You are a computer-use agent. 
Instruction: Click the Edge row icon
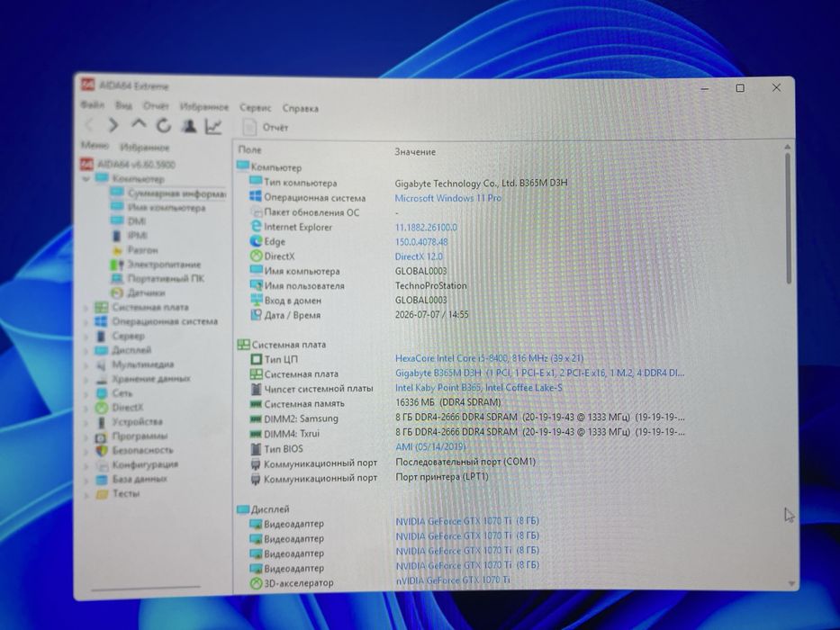coord(256,241)
